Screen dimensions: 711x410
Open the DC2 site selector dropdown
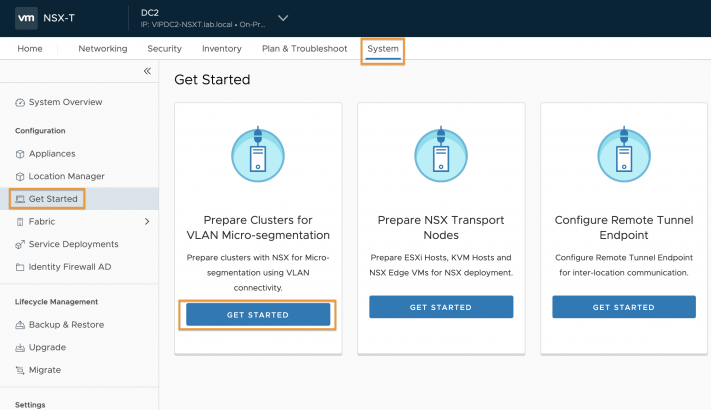[x=283, y=18]
